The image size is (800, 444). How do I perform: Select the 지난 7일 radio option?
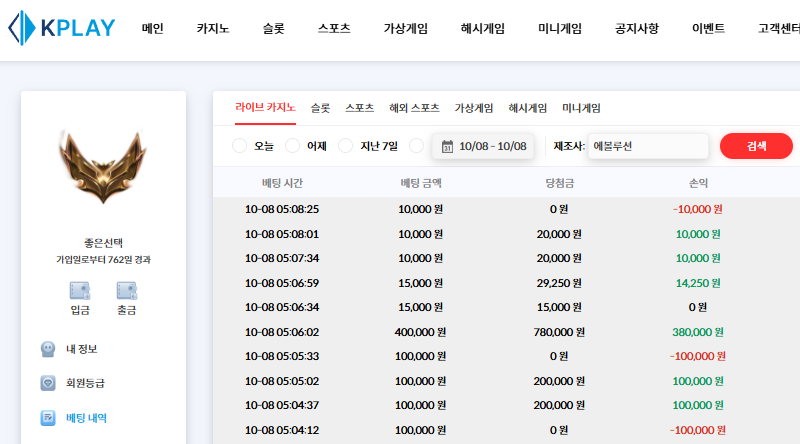click(345, 146)
